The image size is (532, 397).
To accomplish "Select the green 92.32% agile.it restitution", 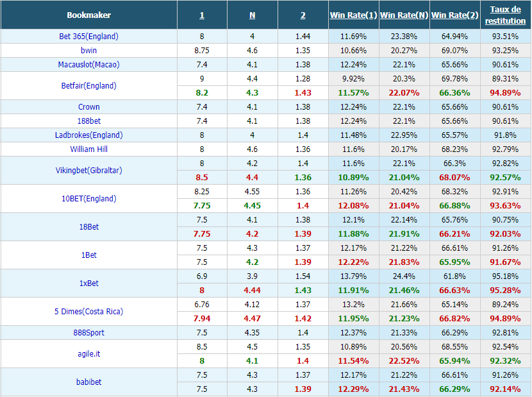I will click(x=506, y=360).
